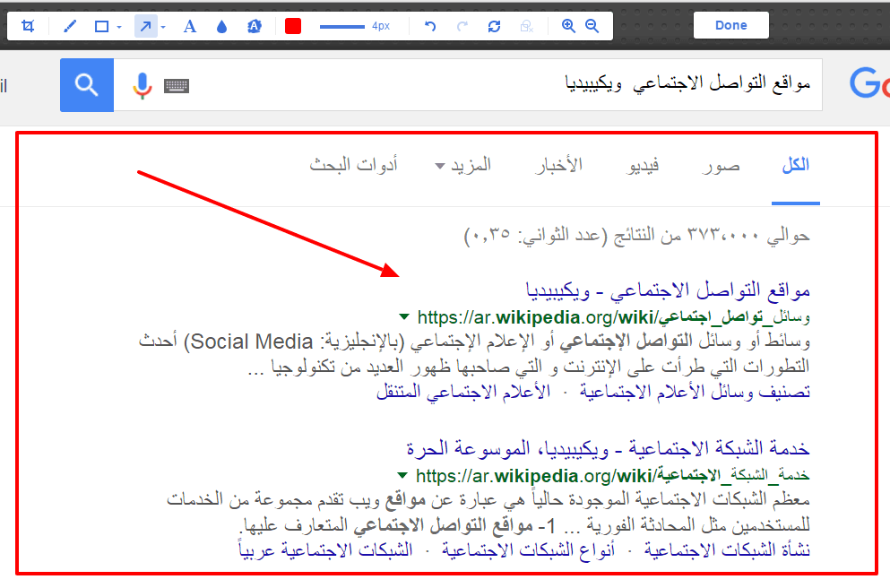890x588 pixels.
Task: Open arrow tool options dropdown arrow
Action: (x=163, y=27)
